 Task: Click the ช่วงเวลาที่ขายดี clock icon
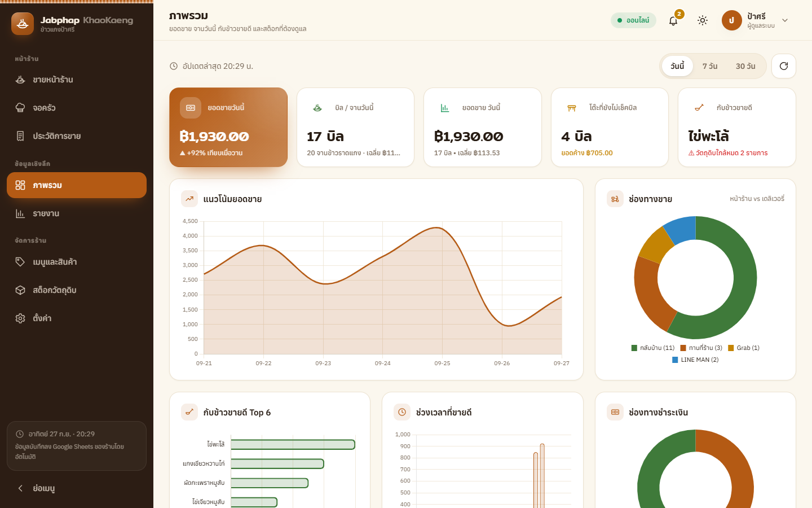[402, 412]
